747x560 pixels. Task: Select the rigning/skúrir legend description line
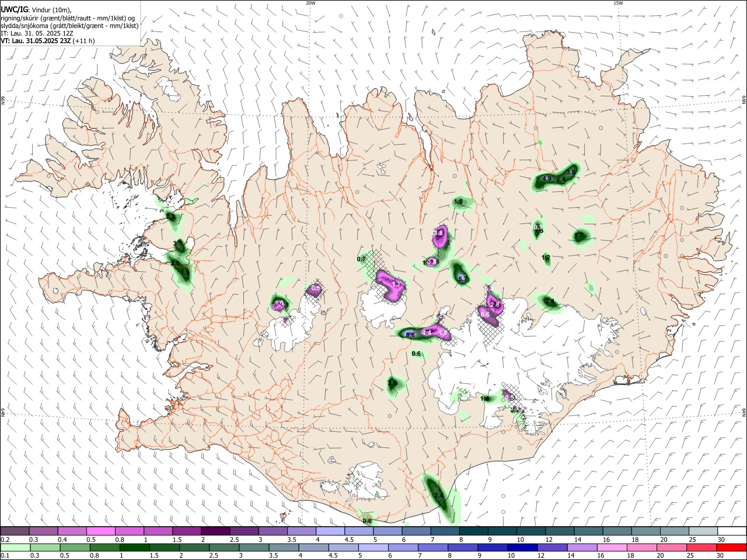(x=67, y=18)
